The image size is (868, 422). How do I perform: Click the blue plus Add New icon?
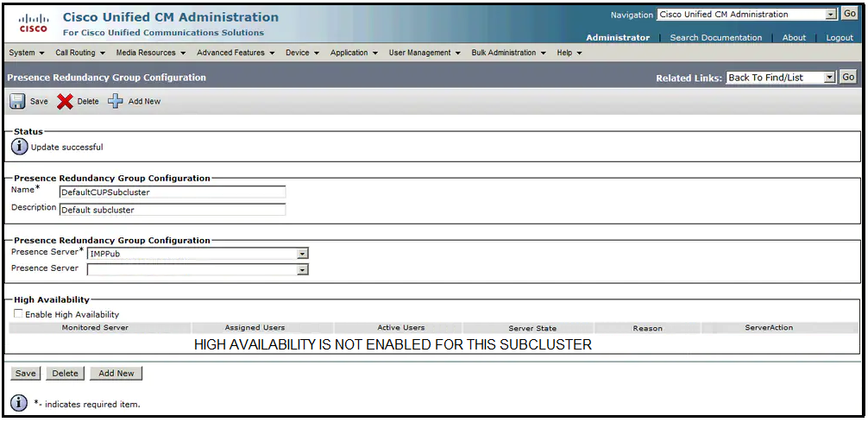(116, 101)
